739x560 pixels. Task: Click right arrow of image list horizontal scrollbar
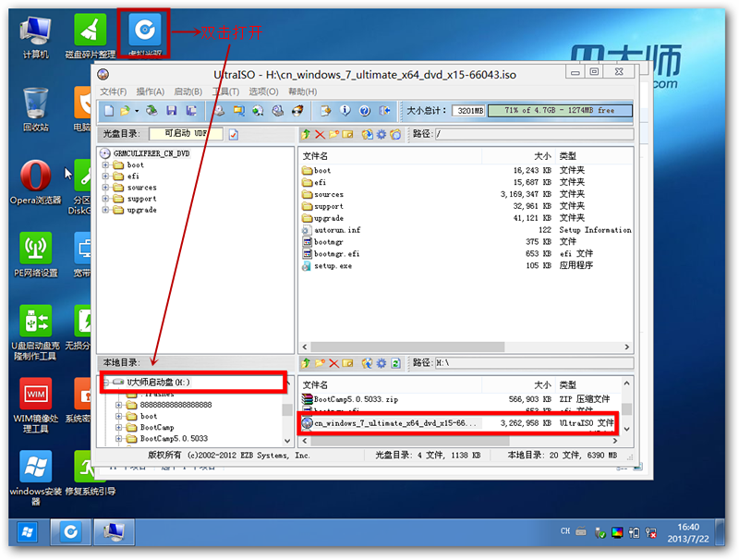[627, 347]
